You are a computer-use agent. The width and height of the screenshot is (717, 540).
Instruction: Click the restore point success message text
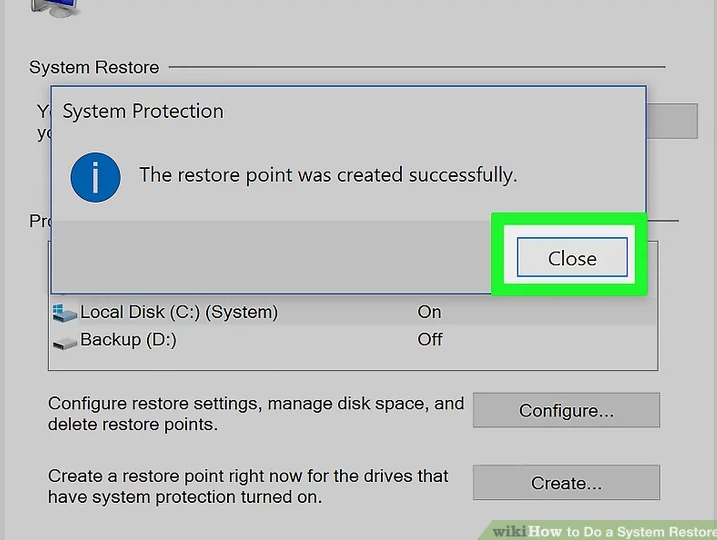[x=328, y=175]
